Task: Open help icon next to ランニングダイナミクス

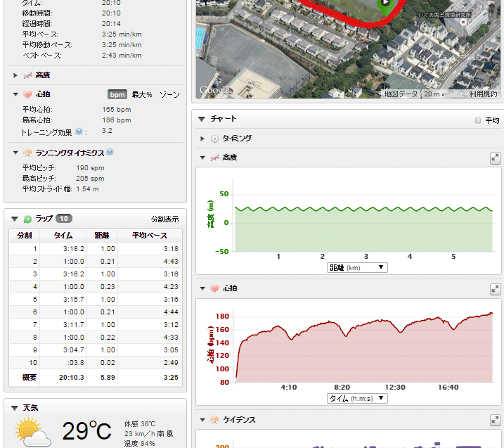Action: pyautogui.click(x=110, y=152)
